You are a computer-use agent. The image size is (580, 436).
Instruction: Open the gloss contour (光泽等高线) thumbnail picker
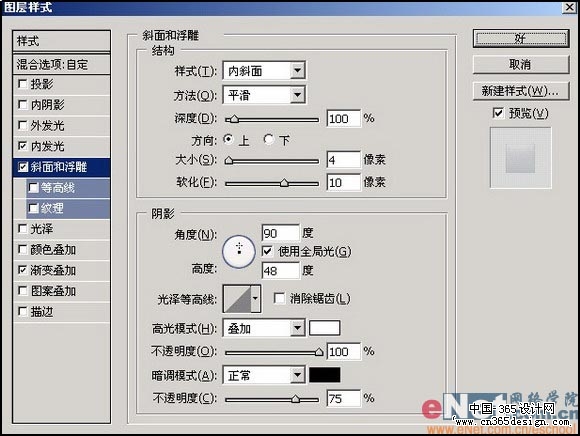point(242,298)
